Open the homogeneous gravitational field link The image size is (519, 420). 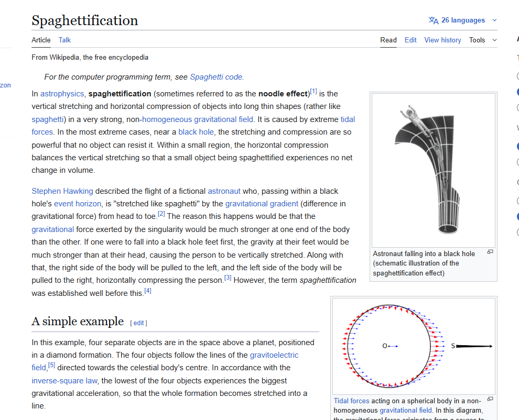tap(198, 119)
